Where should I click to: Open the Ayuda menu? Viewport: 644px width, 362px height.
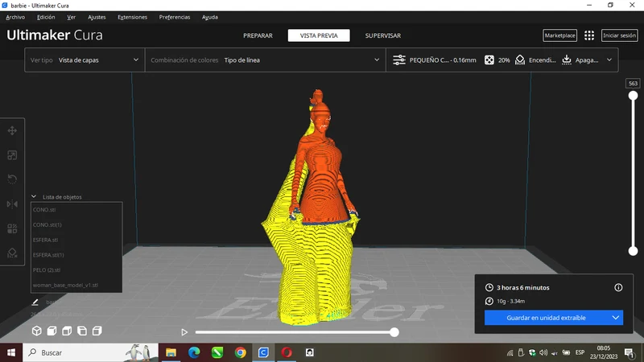pos(210,17)
